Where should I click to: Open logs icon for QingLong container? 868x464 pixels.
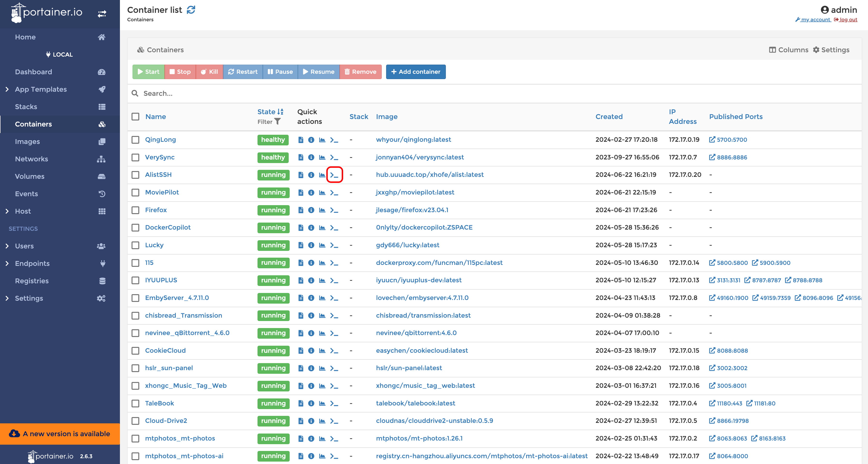[301, 140]
